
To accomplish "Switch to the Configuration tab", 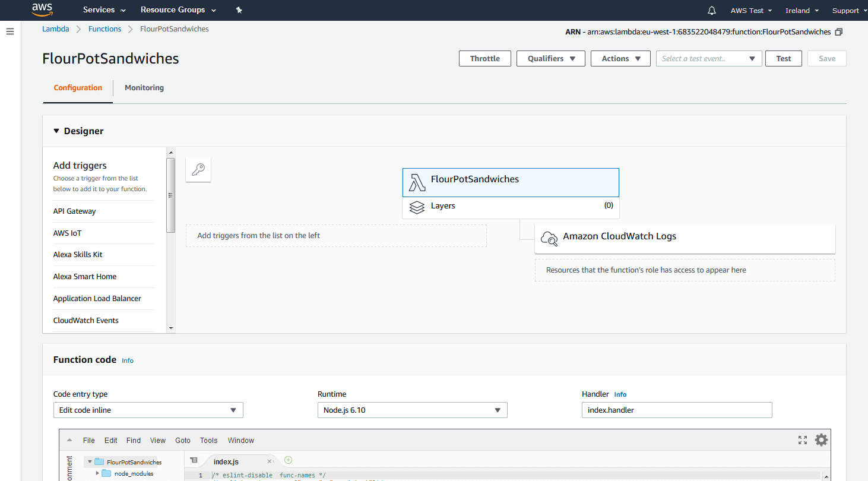I will point(78,88).
